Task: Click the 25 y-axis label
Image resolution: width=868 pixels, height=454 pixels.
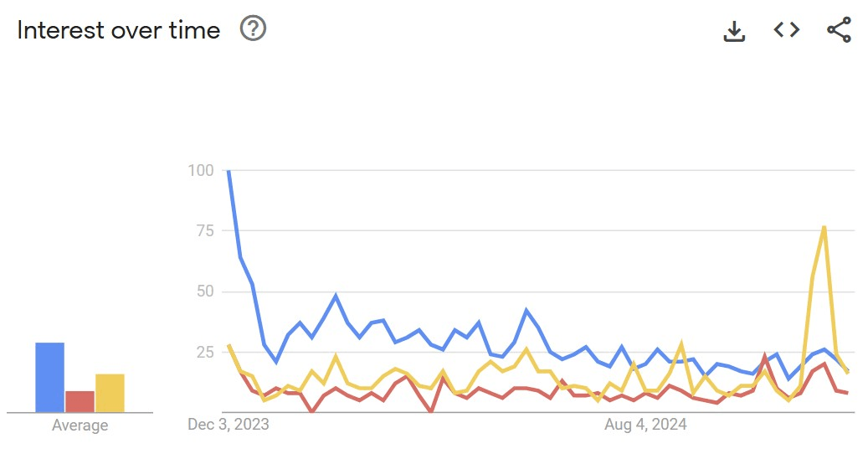Action: pos(205,352)
